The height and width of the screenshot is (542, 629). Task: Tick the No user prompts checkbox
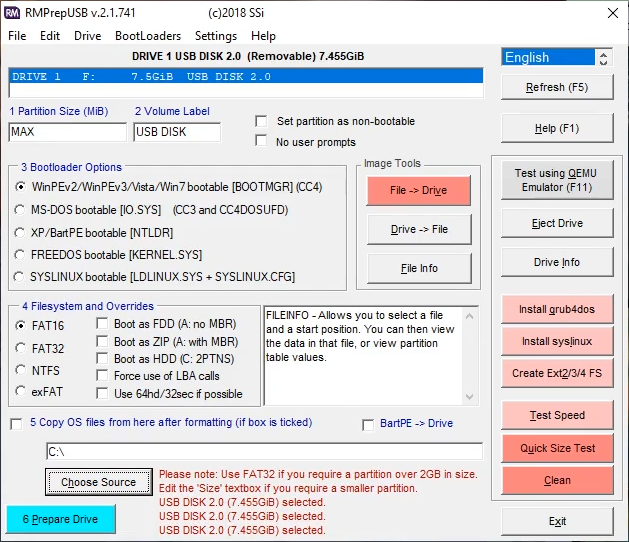[261, 141]
